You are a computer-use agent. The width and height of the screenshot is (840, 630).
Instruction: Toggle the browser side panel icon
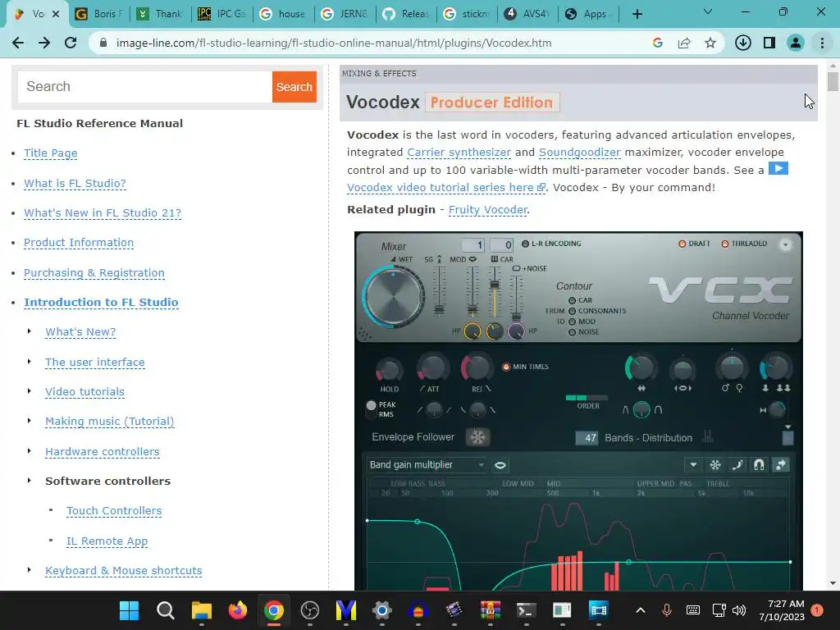(769, 43)
